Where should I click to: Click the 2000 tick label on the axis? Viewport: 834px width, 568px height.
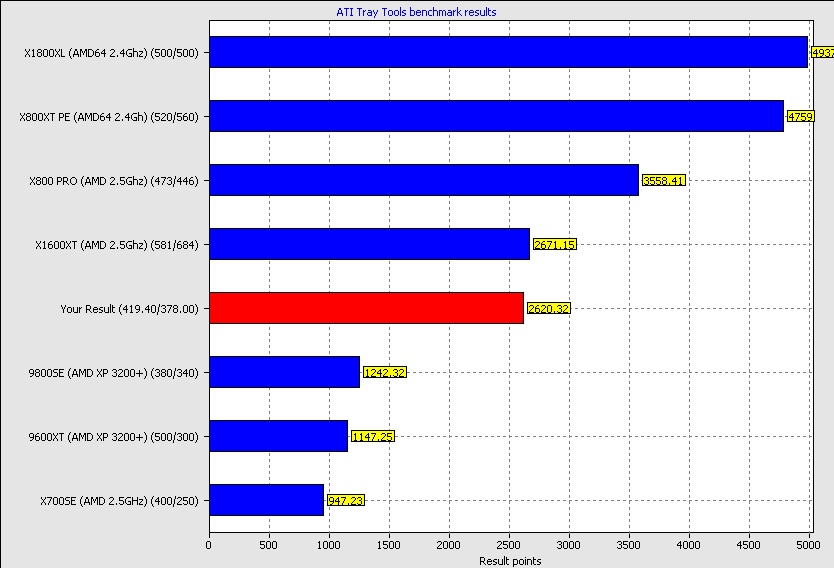448,545
